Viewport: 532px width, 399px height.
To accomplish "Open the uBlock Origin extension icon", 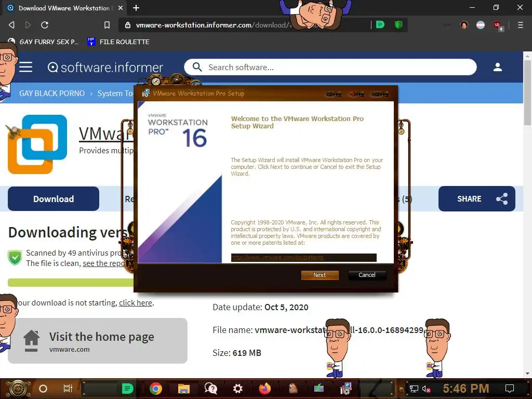I will (498, 25).
